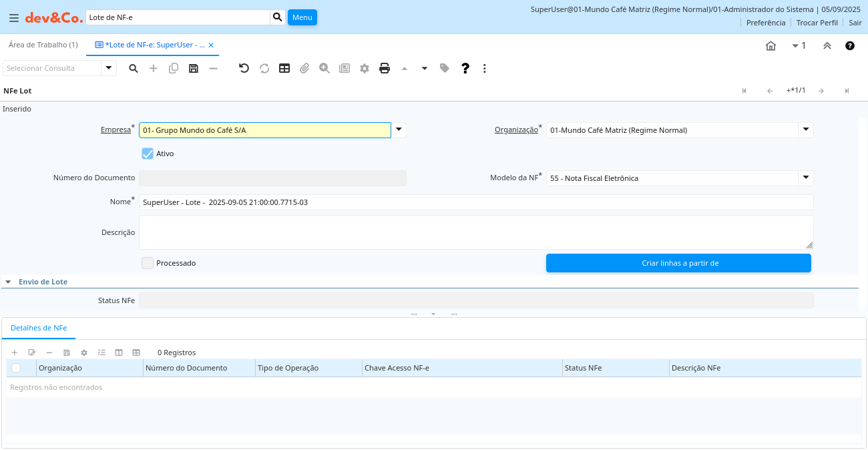Expand the Empresa dropdown arrow
This screenshot has width=868, height=450.
point(399,130)
